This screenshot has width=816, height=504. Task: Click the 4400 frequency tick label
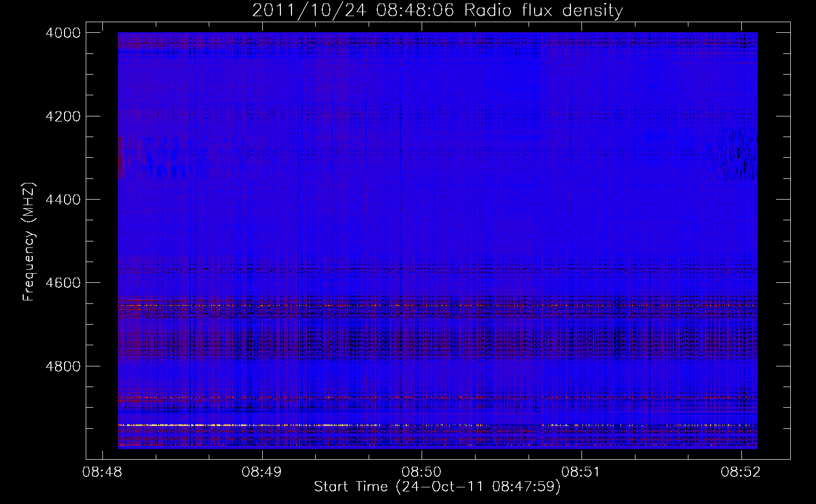pyautogui.click(x=63, y=200)
